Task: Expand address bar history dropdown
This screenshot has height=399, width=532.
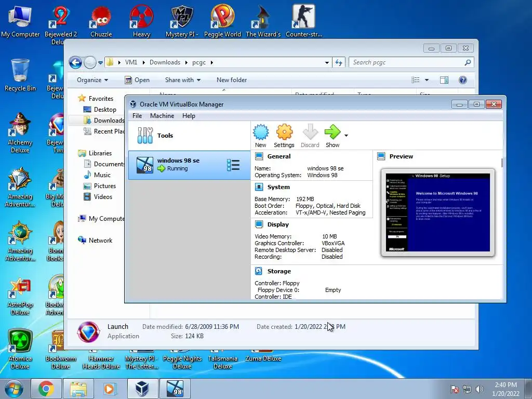Action: [327, 62]
